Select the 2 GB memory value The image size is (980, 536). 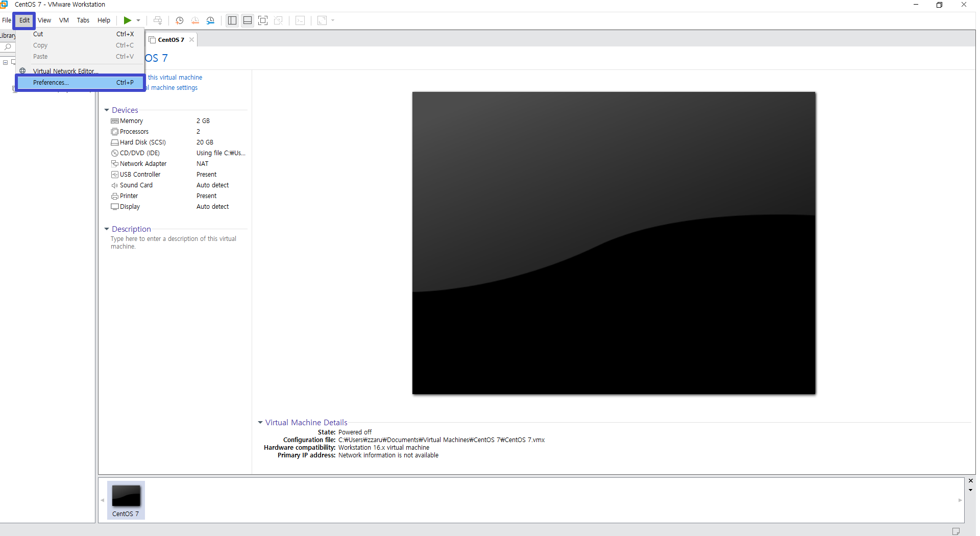(203, 121)
